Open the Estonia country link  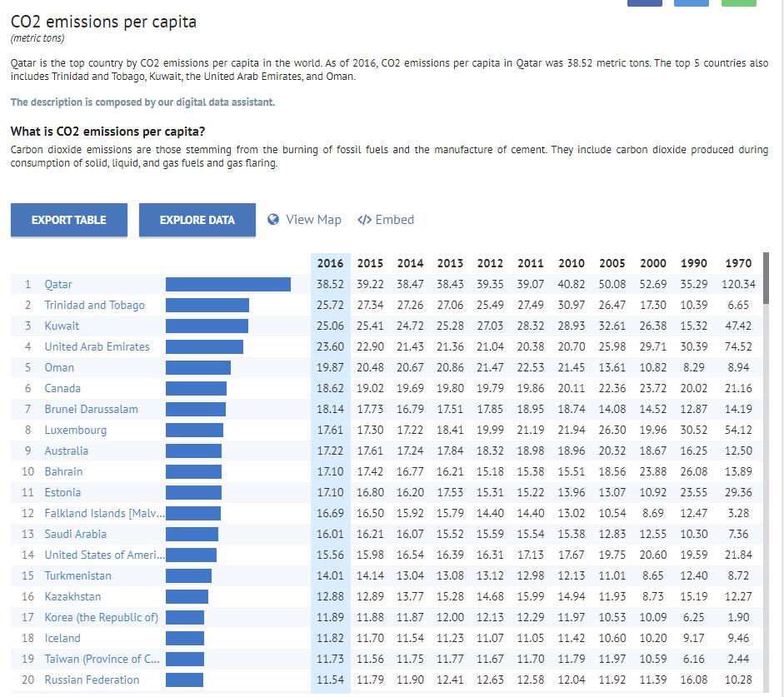[x=62, y=493]
